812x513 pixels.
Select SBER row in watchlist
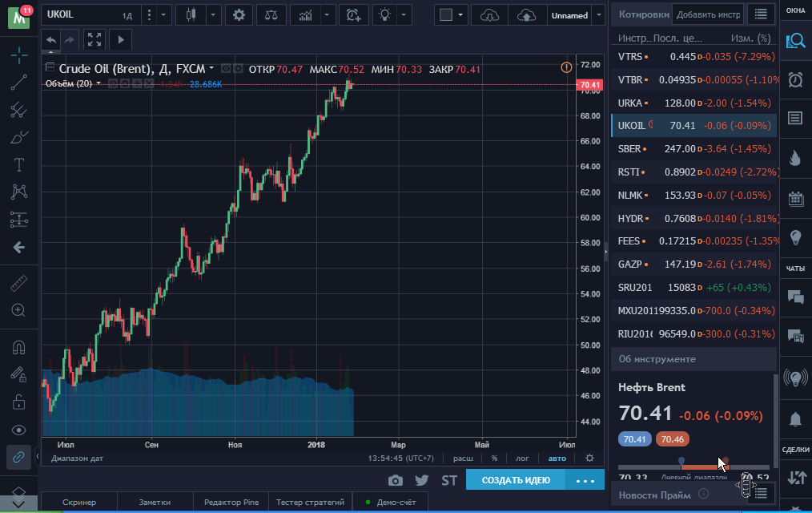694,149
